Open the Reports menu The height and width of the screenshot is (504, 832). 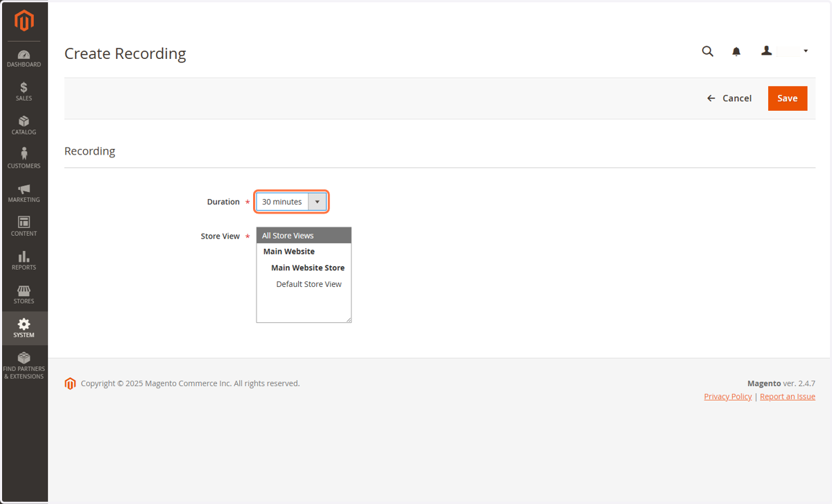24,261
